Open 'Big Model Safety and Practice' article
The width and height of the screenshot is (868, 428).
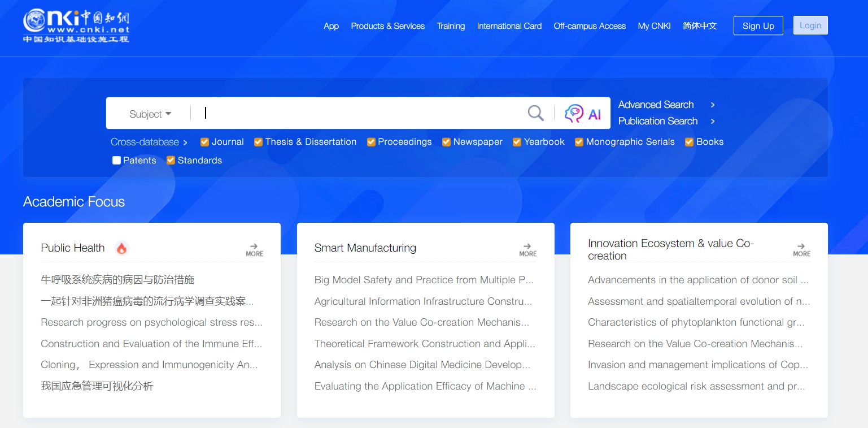424,280
